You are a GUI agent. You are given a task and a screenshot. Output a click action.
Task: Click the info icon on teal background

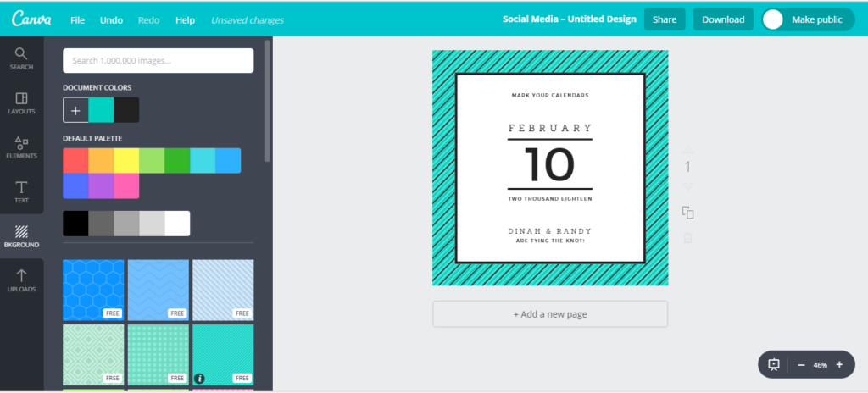tap(199, 378)
